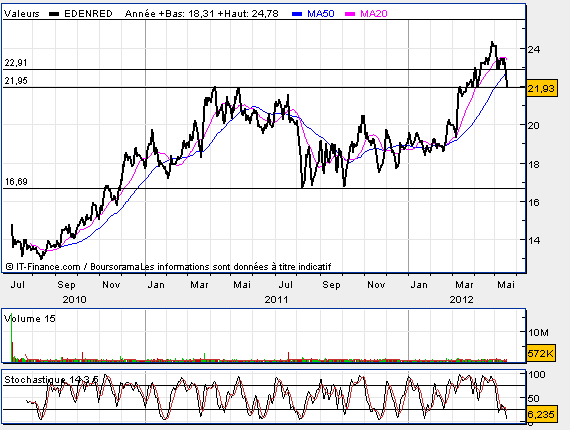Click the 18 price axis label
This screenshot has width=570, height=430.
click(534, 164)
